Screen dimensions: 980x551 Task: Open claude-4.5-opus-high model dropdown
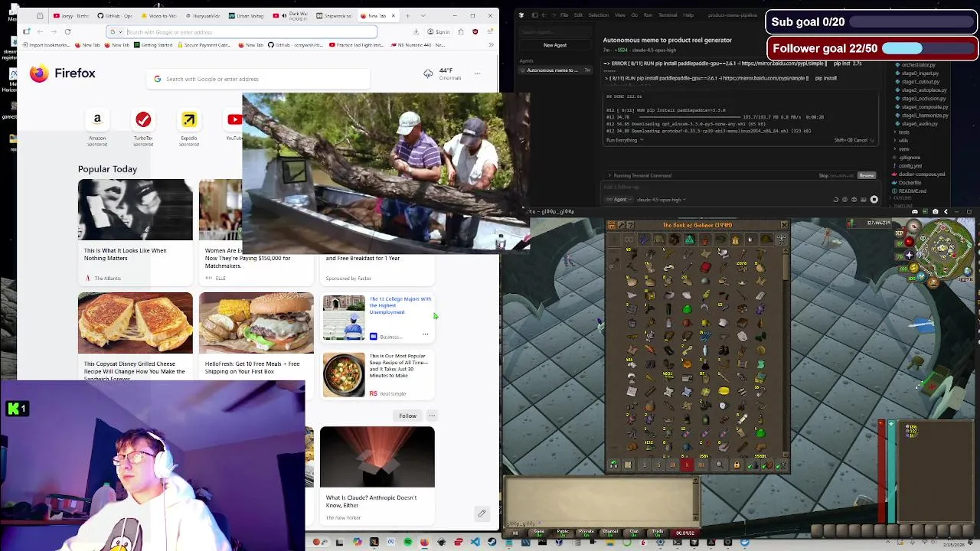[661, 199]
